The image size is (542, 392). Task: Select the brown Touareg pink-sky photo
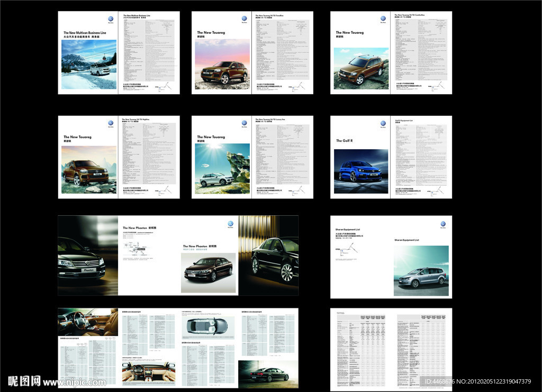[x=222, y=64]
